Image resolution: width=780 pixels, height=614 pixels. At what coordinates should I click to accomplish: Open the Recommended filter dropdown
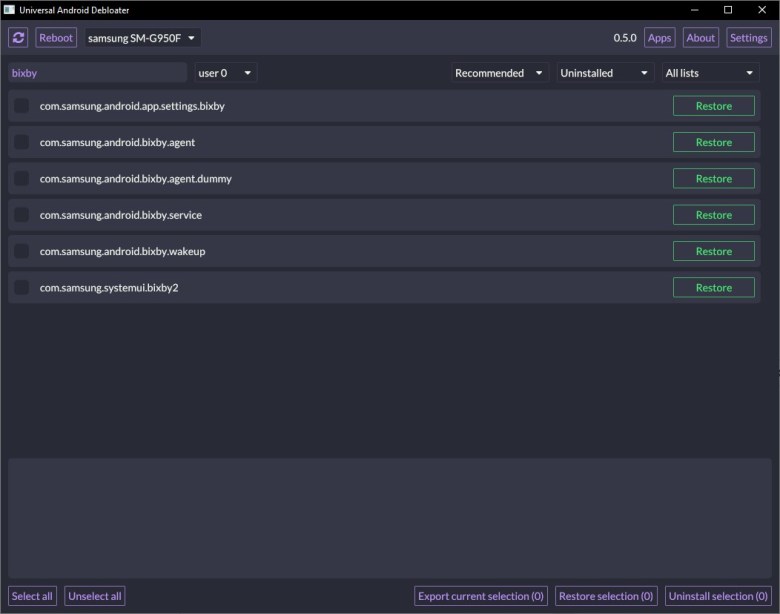click(x=499, y=73)
